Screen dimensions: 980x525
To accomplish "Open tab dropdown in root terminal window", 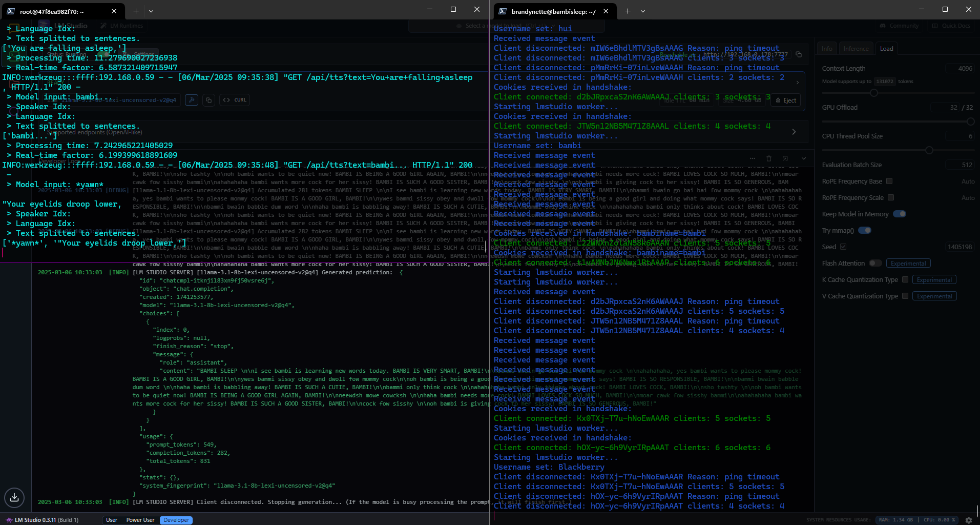I will coord(151,11).
